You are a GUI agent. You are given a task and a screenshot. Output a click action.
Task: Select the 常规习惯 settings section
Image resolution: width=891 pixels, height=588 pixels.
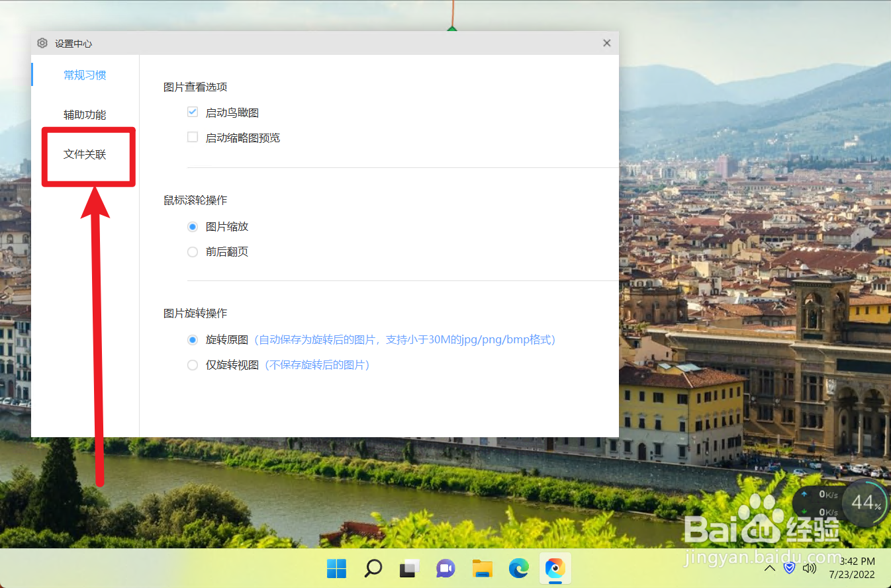point(85,75)
